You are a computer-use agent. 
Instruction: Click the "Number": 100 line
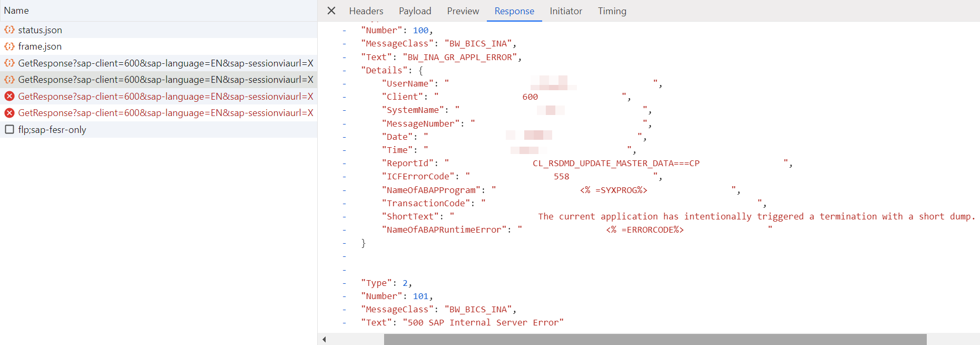pyautogui.click(x=397, y=31)
